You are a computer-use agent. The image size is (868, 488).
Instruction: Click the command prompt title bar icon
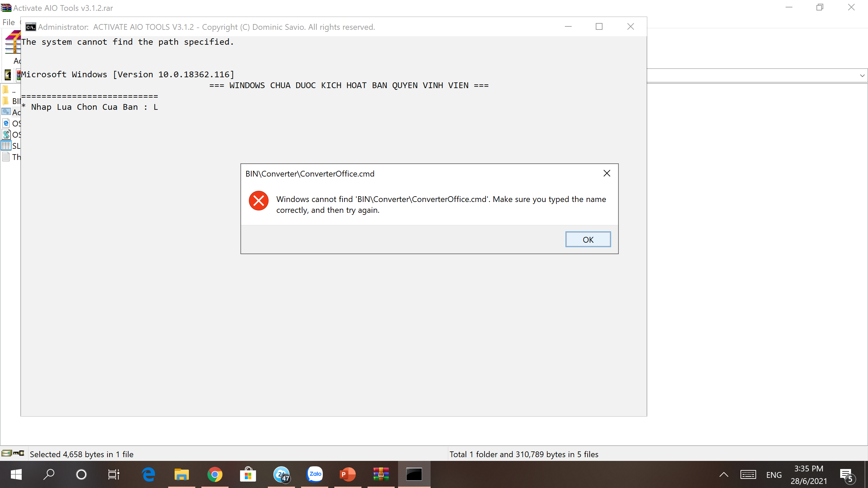pos(31,27)
